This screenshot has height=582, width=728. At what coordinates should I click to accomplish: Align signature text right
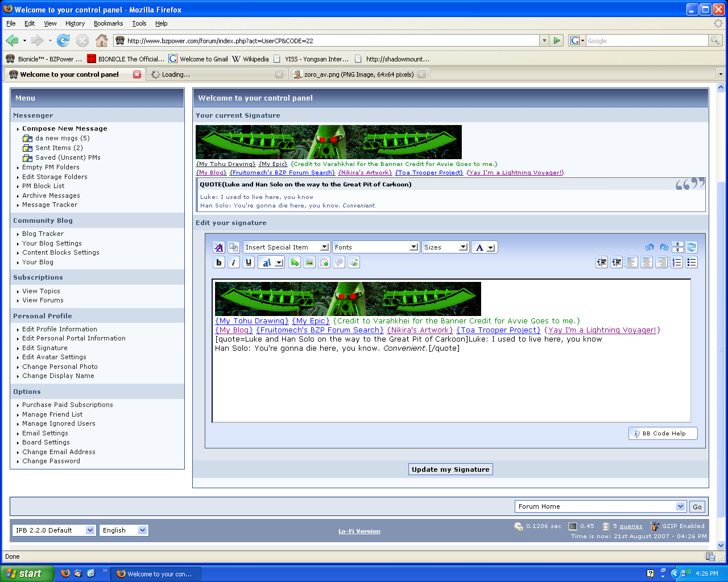pos(661,263)
